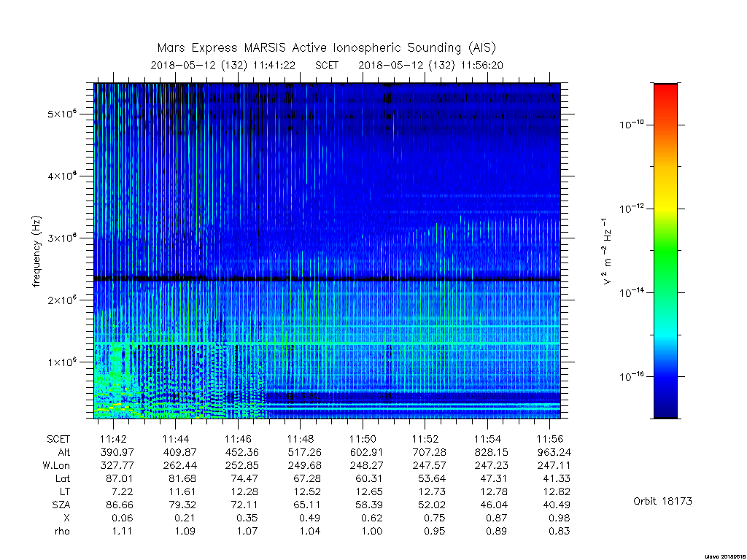Click the X value '0.98'
Screen dimensions: 747x560
pyautogui.click(x=560, y=518)
